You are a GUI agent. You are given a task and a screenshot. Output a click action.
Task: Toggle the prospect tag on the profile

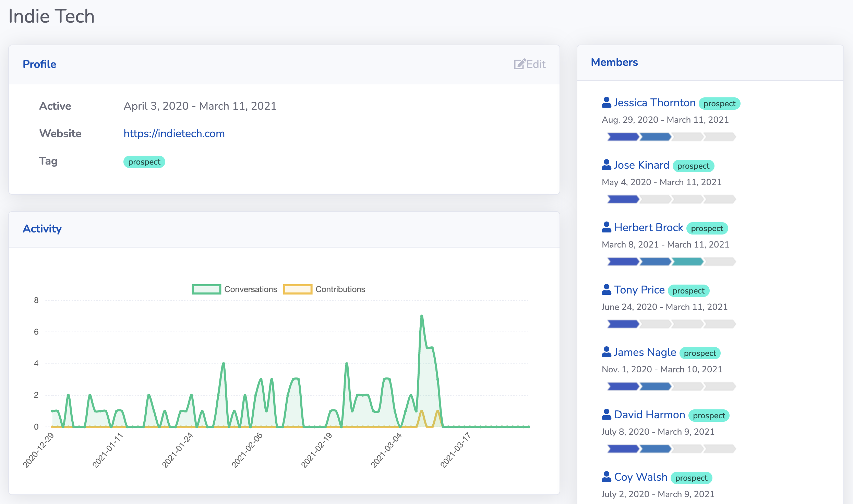[x=144, y=161]
